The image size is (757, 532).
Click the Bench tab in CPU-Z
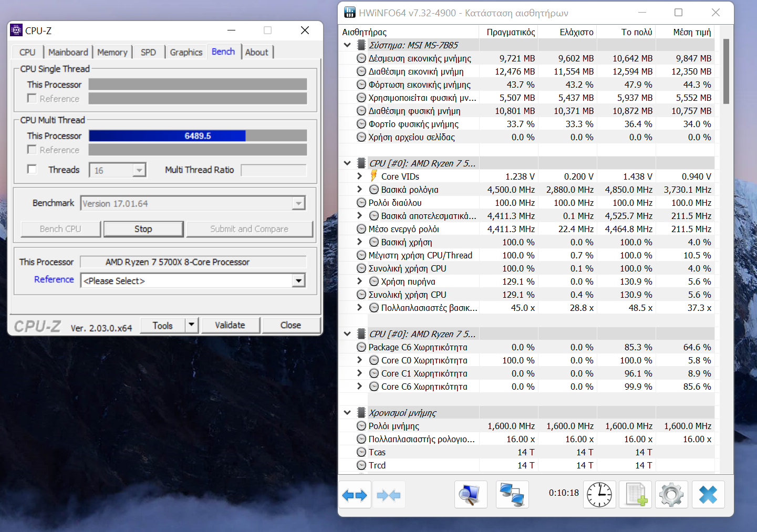coord(223,51)
